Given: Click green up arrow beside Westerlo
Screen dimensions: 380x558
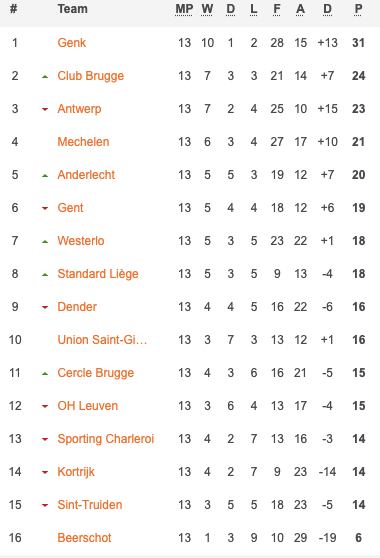Looking at the screenshot, I should click(45, 242).
